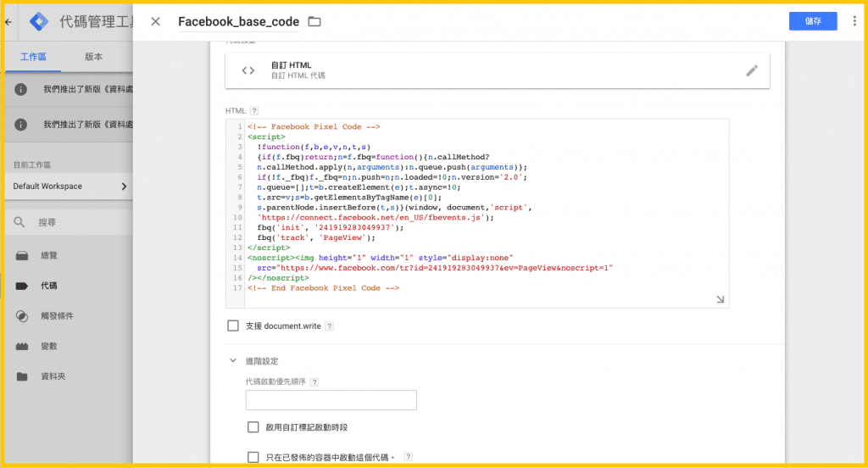Screen dimensions: 868x468
Task: Click the noscript img tag line
Action: [381, 258]
